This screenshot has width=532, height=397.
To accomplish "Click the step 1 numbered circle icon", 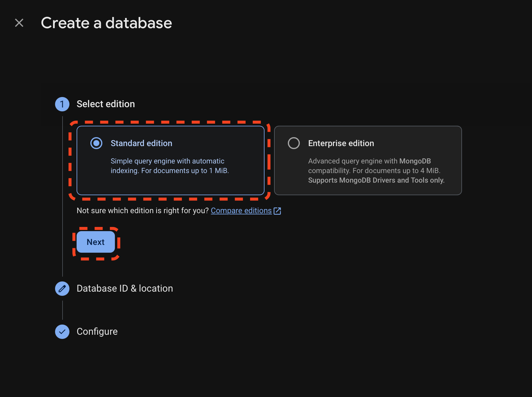I will pos(62,104).
